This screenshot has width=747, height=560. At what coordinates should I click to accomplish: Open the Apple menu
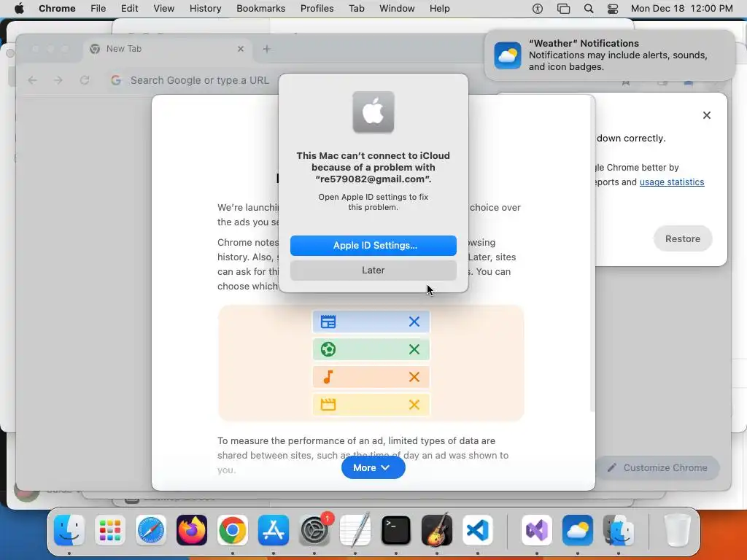(x=19, y=9)
